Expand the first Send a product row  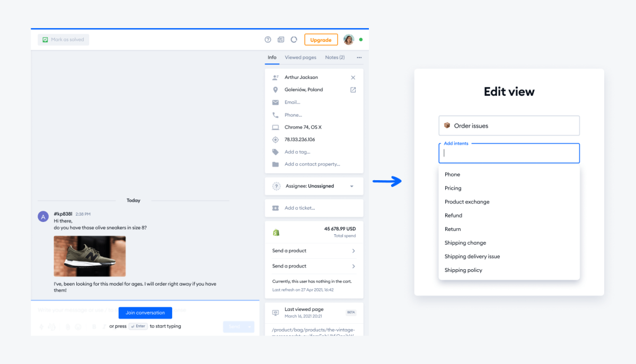(x=313, y=251)
